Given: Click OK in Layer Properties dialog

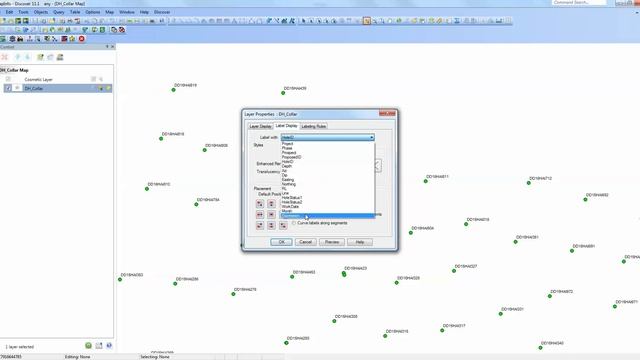Looking at the screenshot, I should (281, 242).
